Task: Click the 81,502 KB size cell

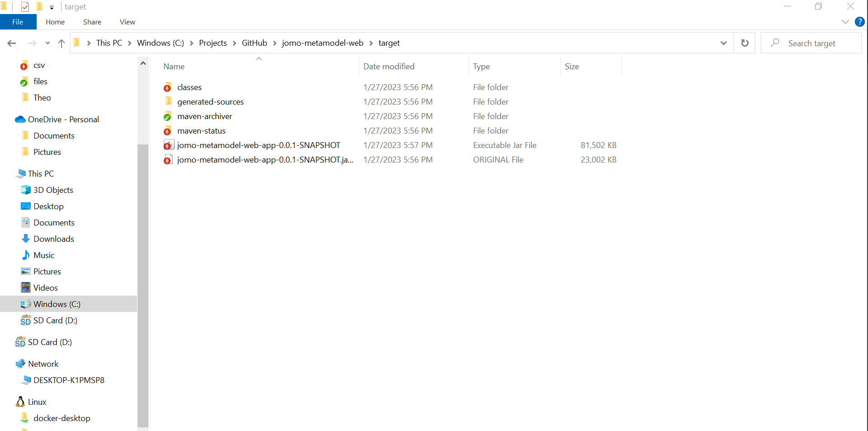Action: click(598, 145)
